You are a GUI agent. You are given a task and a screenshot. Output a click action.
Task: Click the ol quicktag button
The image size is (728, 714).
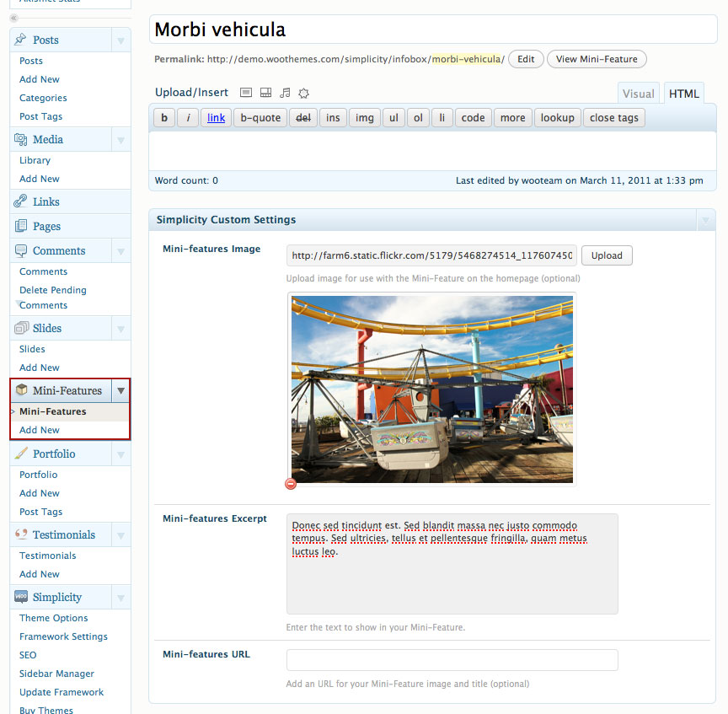pos(418,117)
